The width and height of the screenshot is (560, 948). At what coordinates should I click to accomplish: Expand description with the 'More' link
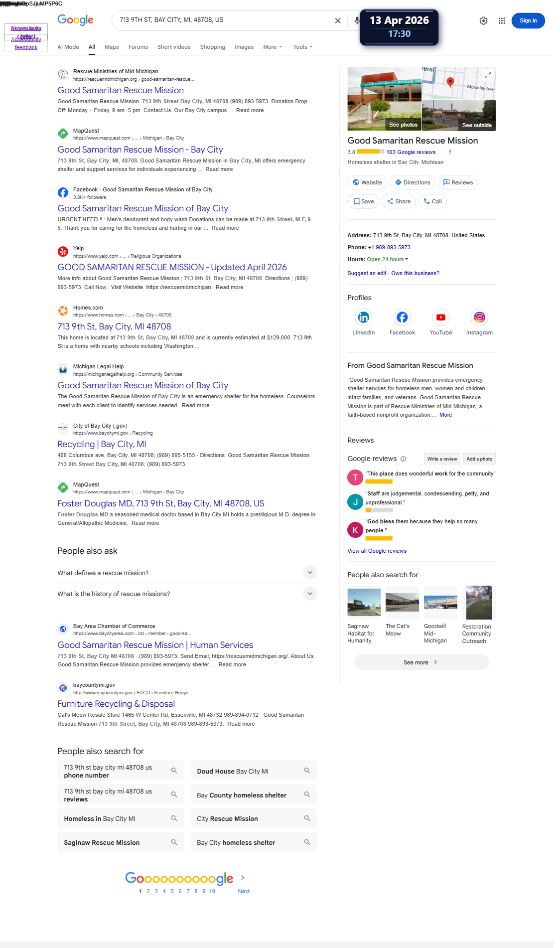tap(446, 415)
